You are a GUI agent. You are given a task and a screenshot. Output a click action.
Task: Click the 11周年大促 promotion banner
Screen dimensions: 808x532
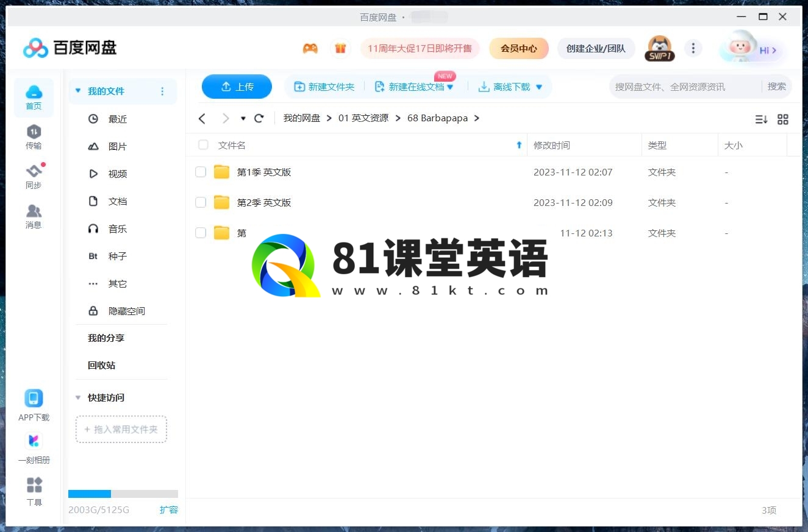point(420,49)
